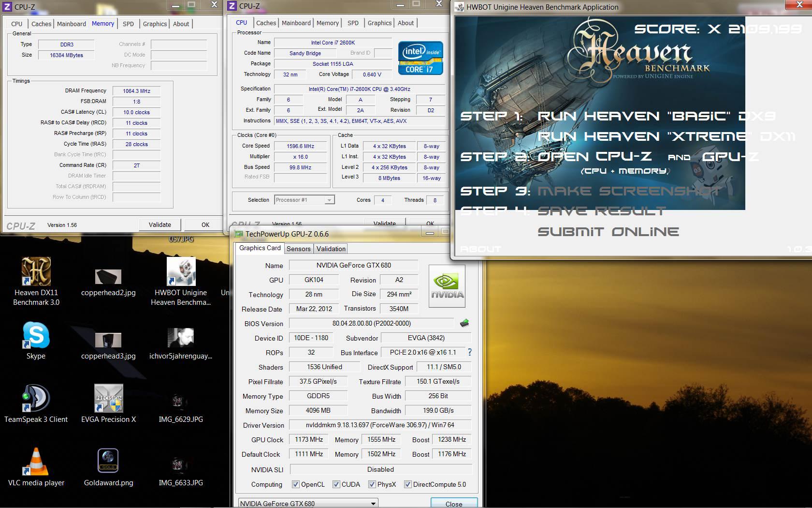Screen dimensions: 812x508
Task: Open About tab in Memory CPU-Z window
Action: pos(181,24)
